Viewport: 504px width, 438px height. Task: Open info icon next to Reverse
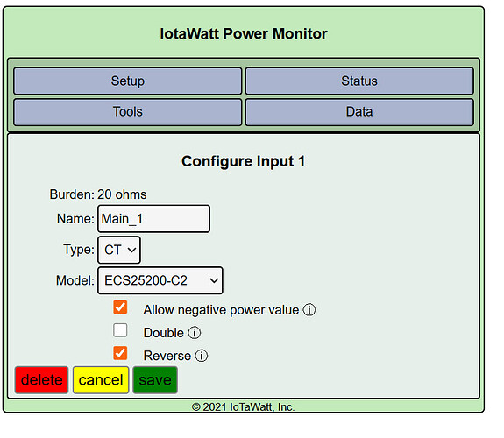pyautogui.click(x=202, y=356)
